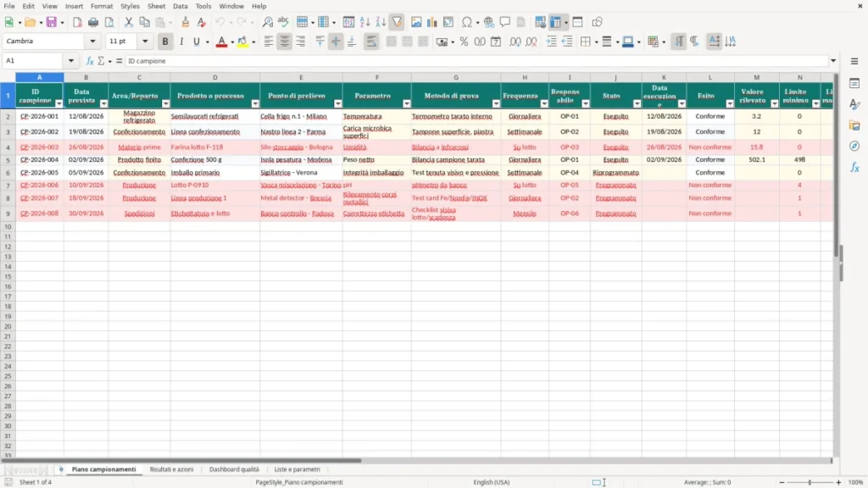Toggle Underline formatting
The image size is (868, 488).
(196, 42)
